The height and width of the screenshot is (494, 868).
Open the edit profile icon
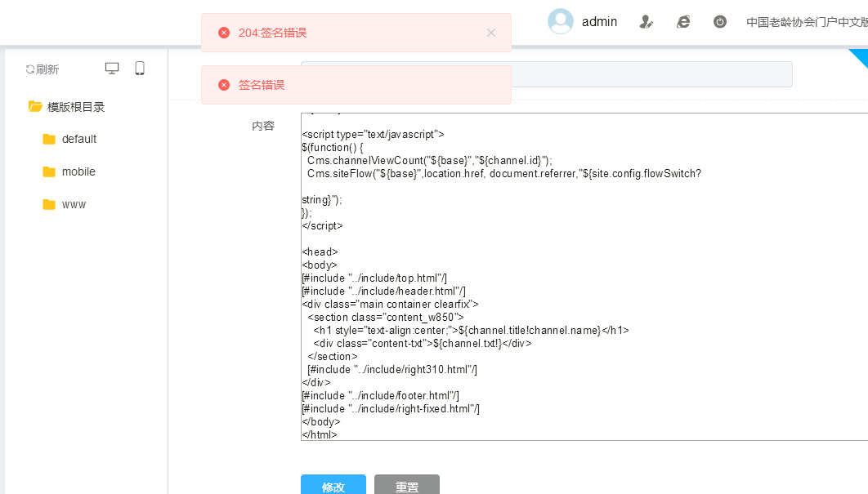tap(646, 21)
